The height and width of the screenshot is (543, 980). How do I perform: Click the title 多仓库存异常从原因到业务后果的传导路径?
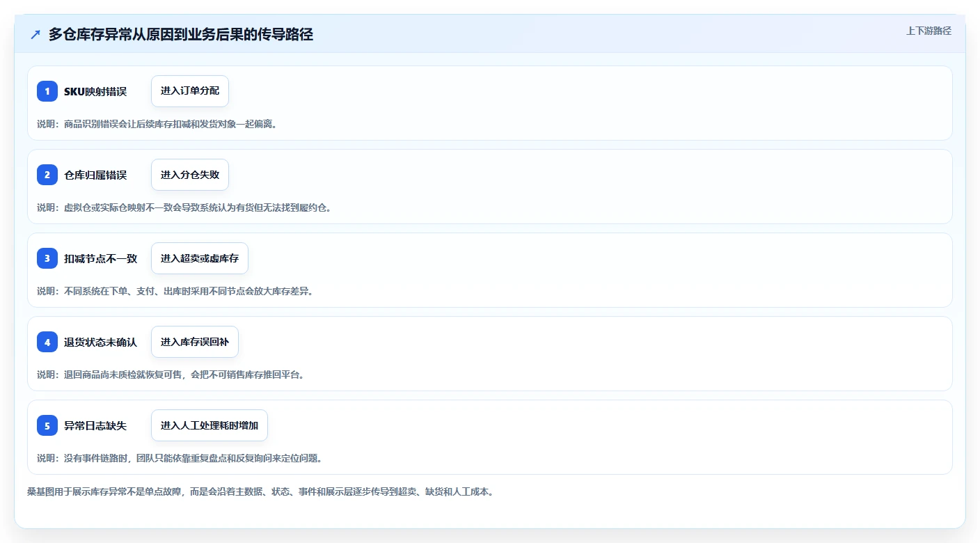pos(181,35)
